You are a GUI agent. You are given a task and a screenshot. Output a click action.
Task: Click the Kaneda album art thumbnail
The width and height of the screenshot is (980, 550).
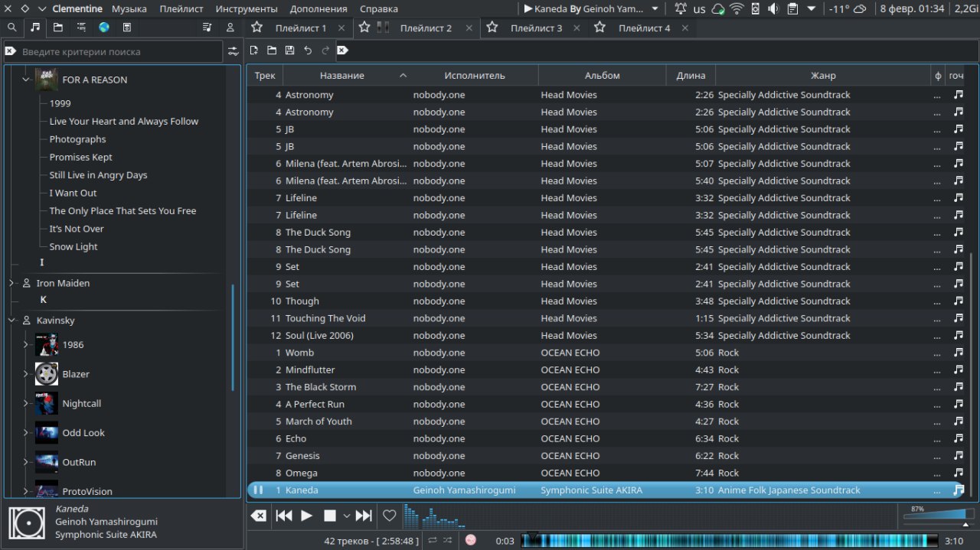click(x=27, y=522)
